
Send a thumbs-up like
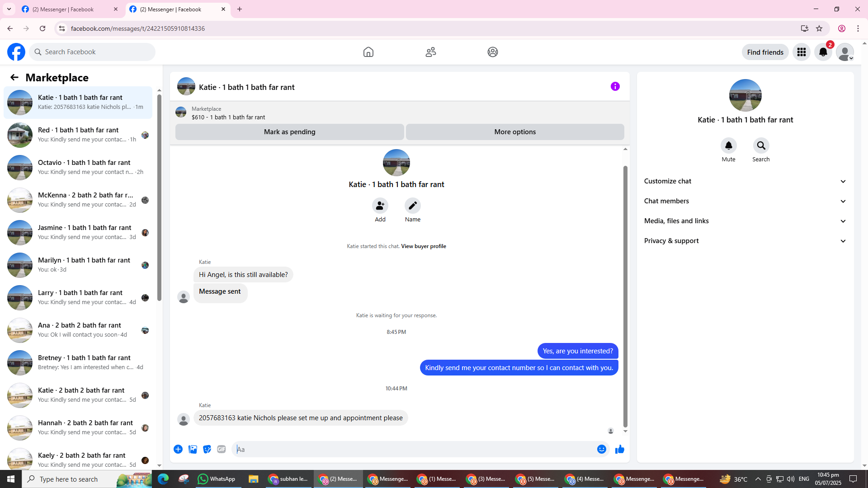tap(619, 449)
